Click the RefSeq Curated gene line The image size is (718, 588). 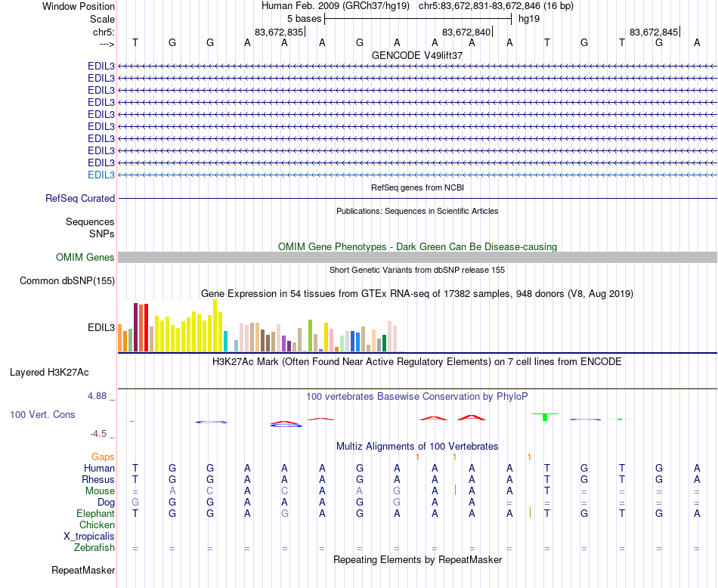coord(417,198)
